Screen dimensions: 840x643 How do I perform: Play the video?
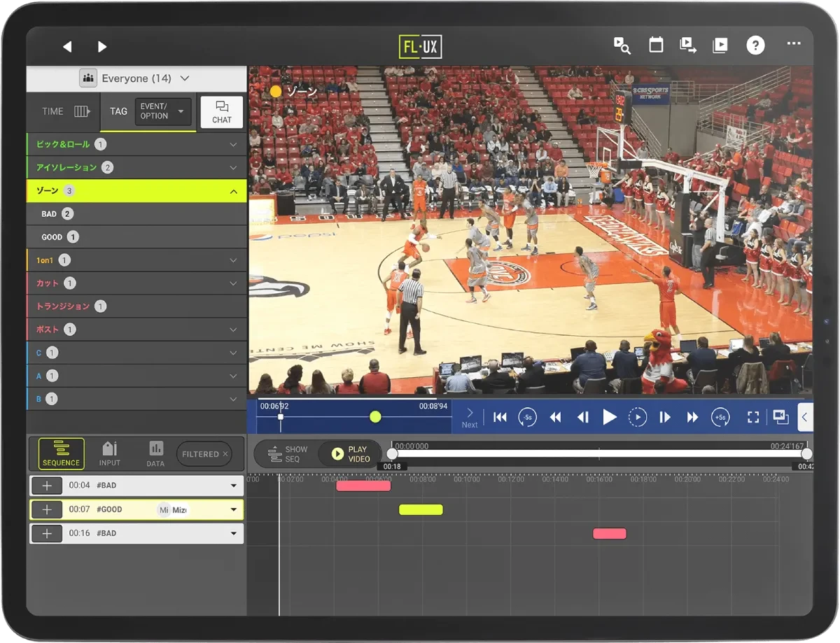click(x=610, y=418)
